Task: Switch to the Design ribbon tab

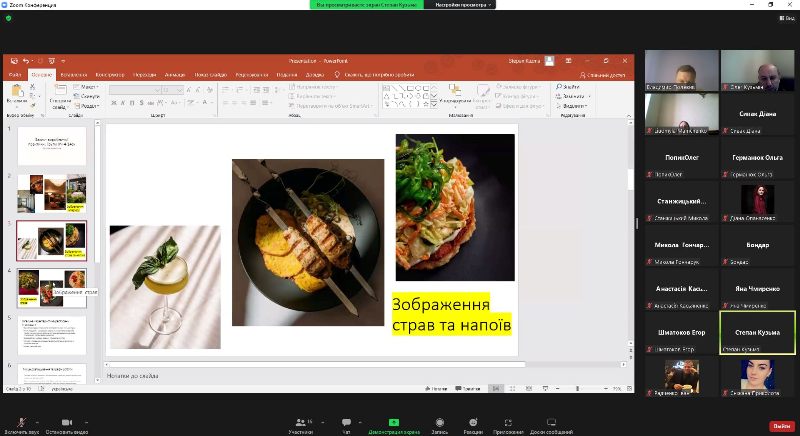Action: pyautogui.click(x=110, y=75)
